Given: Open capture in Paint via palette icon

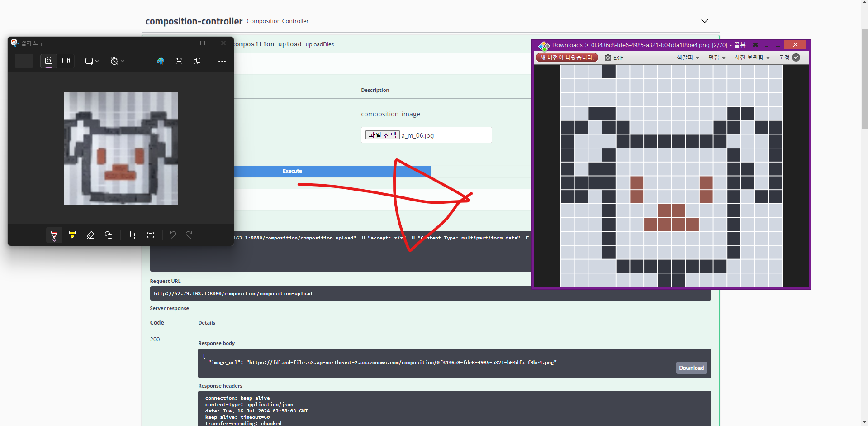Looking at the screenshot, I should [161, 61].
